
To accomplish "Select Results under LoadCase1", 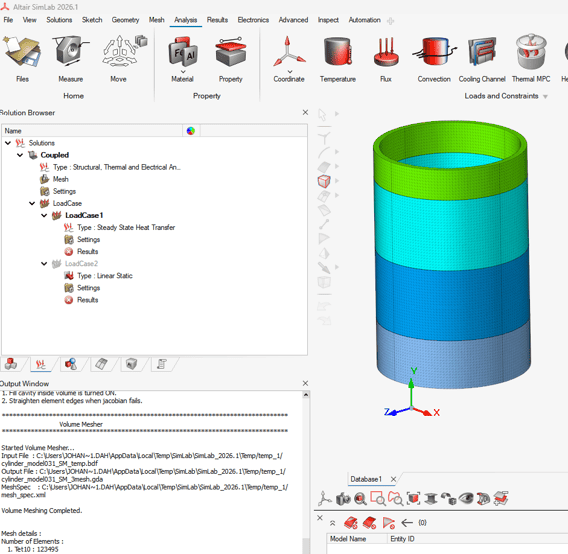I will tap(87, 251).
